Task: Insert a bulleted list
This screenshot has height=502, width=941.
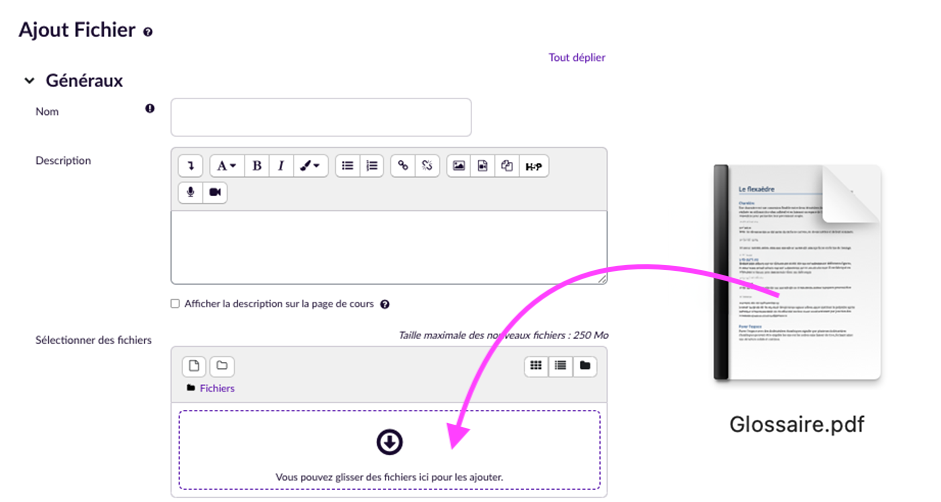Action: point(347,166)
